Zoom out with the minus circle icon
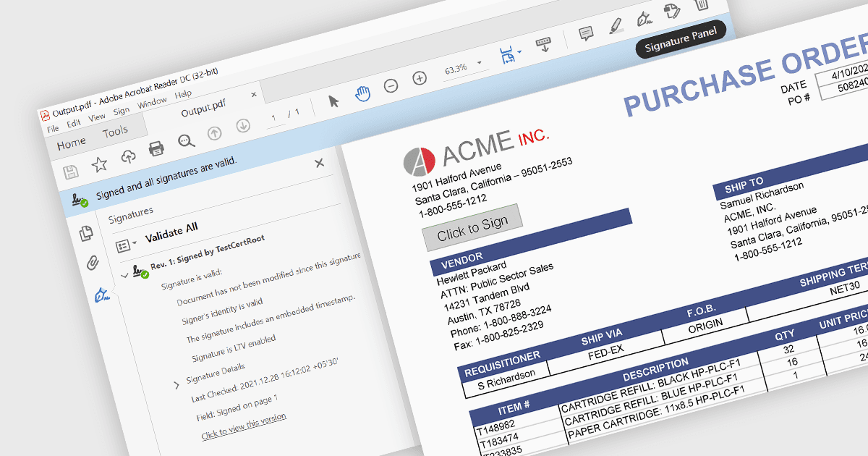The width and height of the screenshot is (868, 456). 391,85
